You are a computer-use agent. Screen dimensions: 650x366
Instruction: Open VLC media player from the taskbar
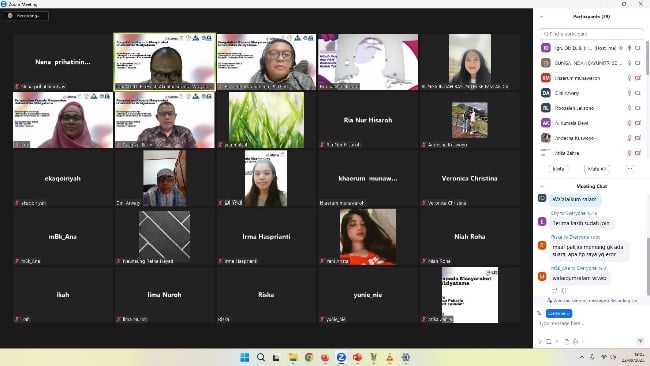390,357
